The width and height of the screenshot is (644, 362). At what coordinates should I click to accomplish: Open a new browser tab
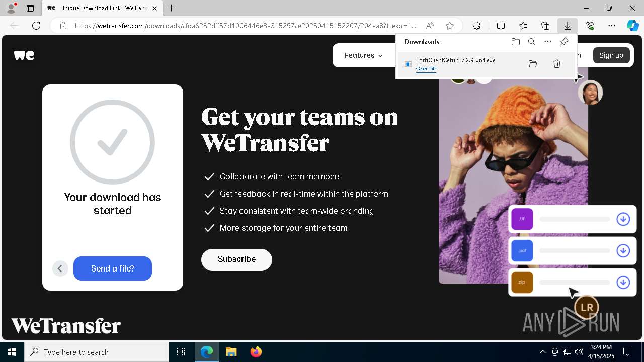[172, 8]
